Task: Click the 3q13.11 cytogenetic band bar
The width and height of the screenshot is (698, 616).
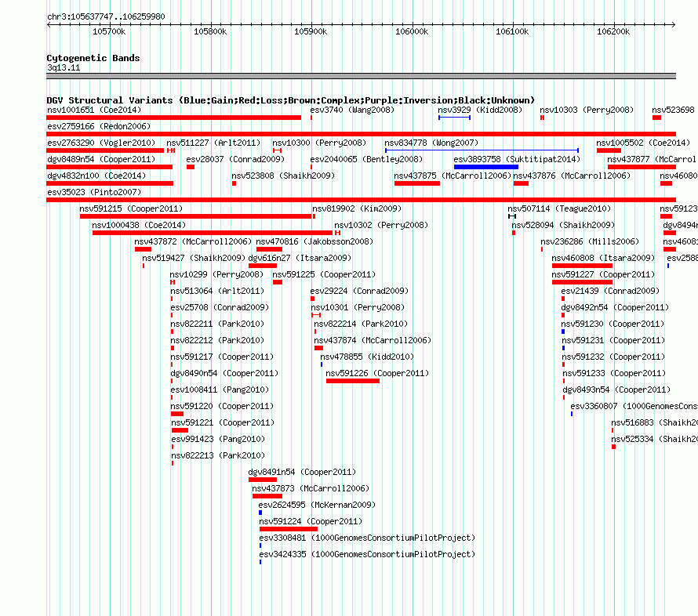Action: 361,76
